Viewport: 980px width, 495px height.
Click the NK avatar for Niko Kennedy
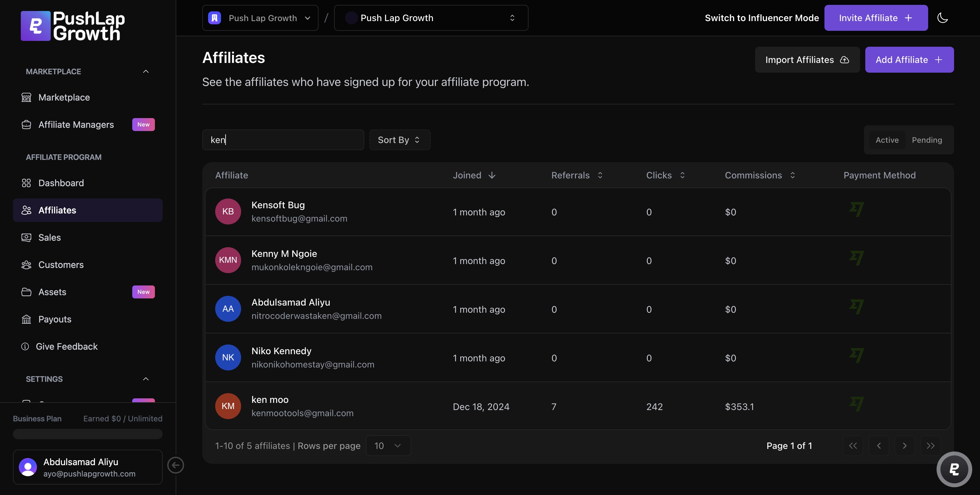tap(228, 357)
